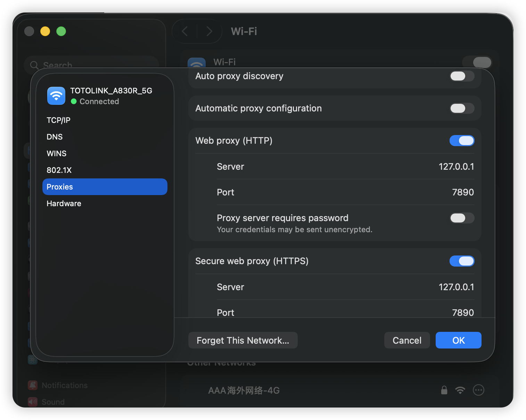Click the more options icon for AAA海外网络-4G
Viewport: 526px width, 420px height.
coord(478,390)
